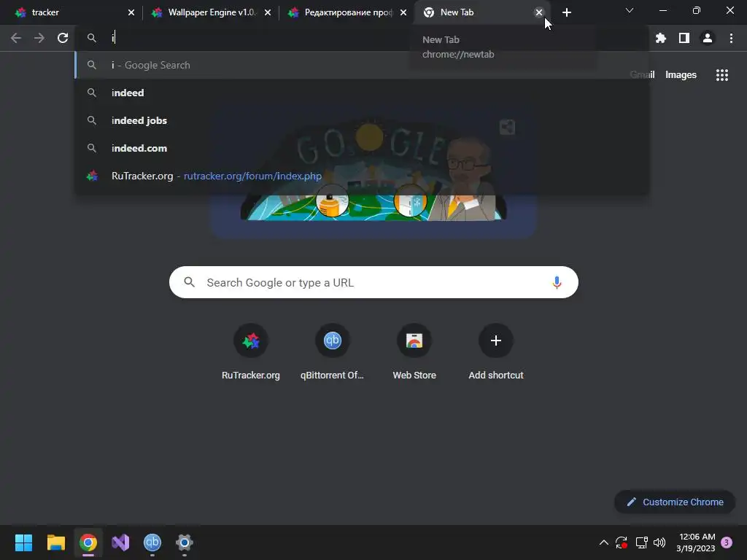The height and width of the screenshot is (560, 747).
Task: Open the Gmail link
Action: click(642, 75)
